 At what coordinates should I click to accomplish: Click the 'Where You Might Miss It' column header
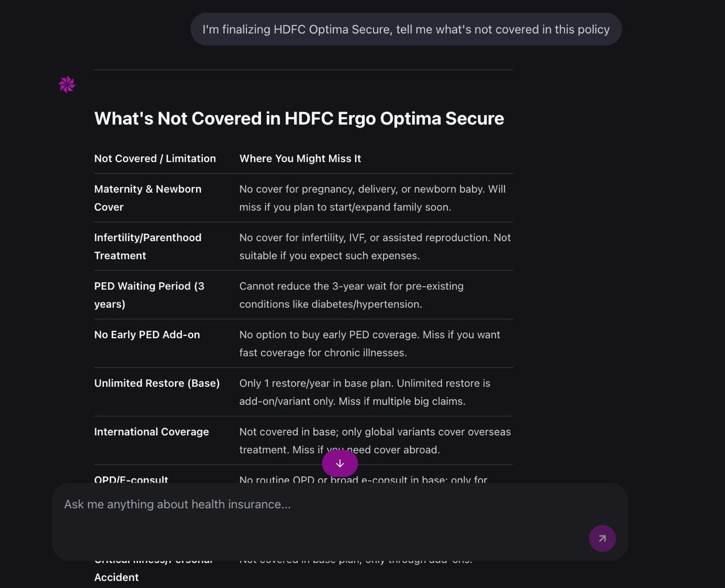(300, 159)
